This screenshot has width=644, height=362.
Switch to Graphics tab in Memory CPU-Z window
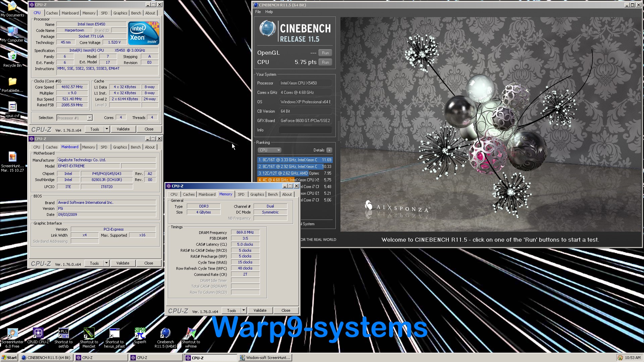[x=257, y=194]
